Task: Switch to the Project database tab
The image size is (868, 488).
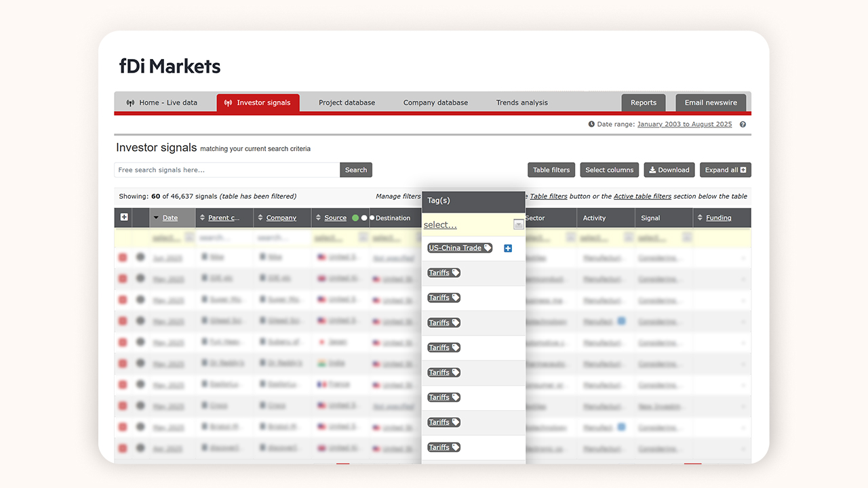Action: coord(347,103)
